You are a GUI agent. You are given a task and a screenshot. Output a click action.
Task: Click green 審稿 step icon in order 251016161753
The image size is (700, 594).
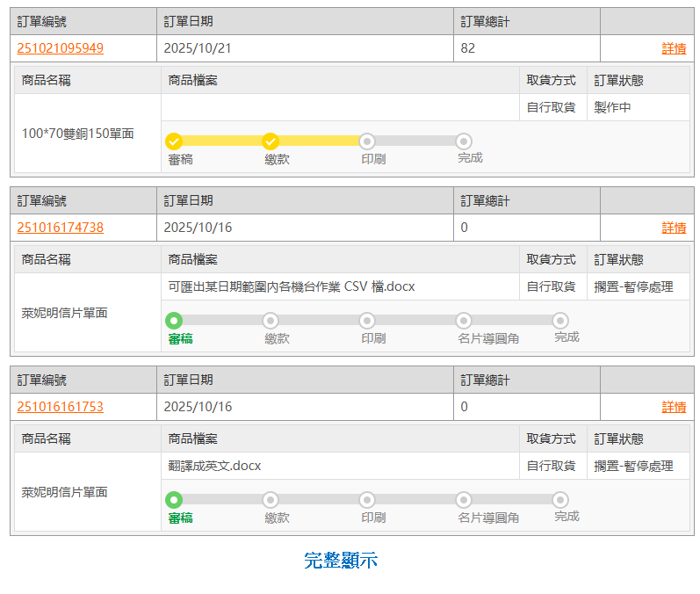pos(174,500)
